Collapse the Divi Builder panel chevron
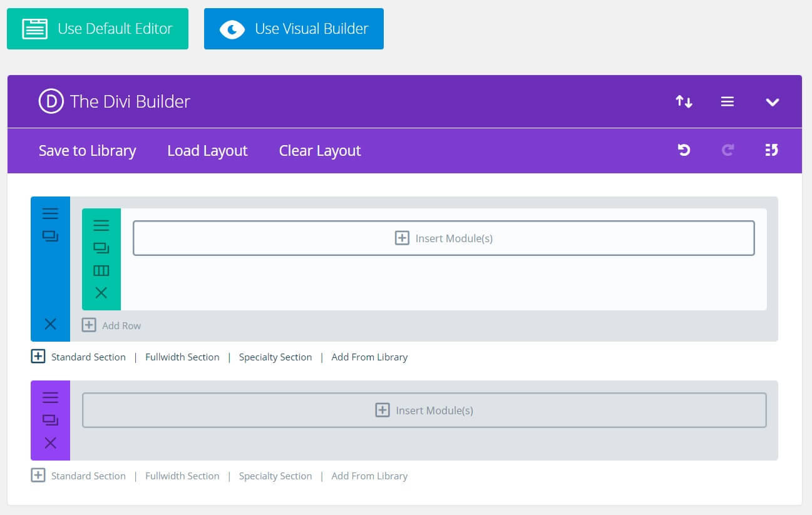This screenshot has width=812, height=515. point(773,102)
